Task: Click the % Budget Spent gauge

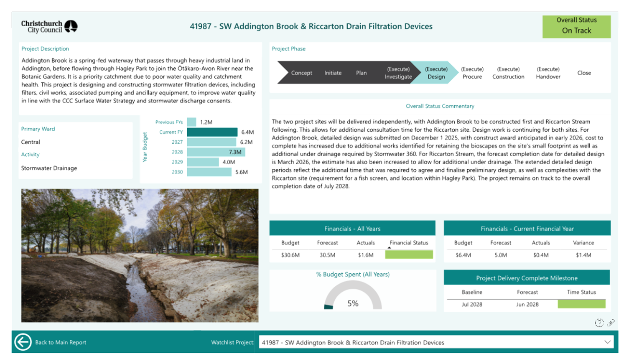Action: pyautogui.click(x=353, y=297)
